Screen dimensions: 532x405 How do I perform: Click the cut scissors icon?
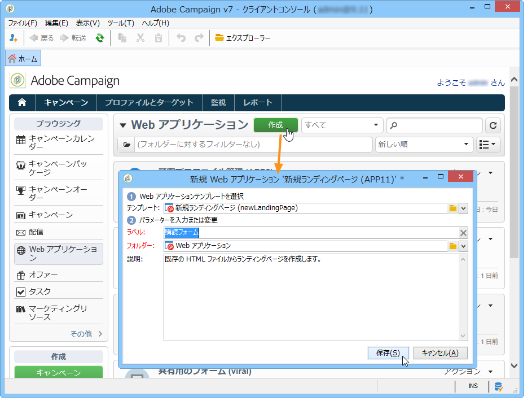(140, 38)
